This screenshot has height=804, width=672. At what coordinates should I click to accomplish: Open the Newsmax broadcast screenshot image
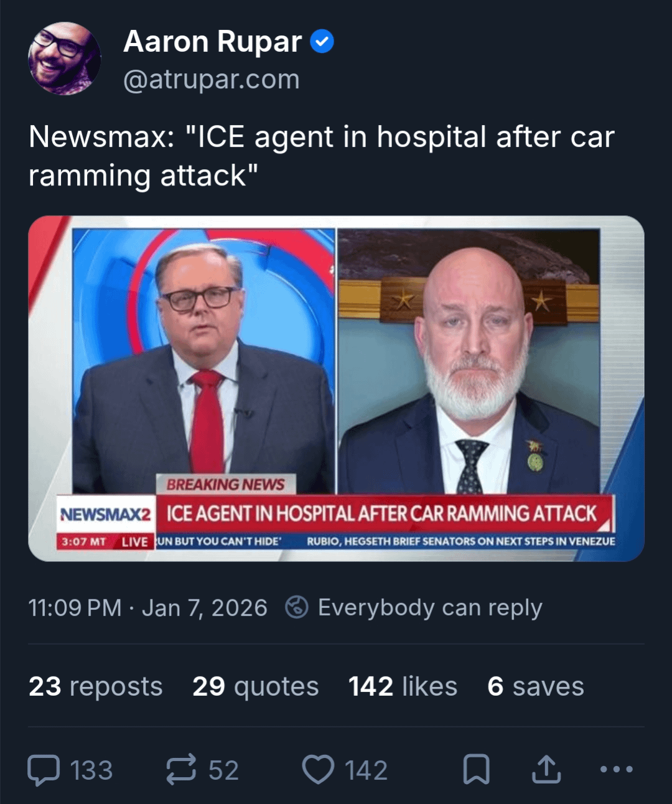tap(336, 388)
